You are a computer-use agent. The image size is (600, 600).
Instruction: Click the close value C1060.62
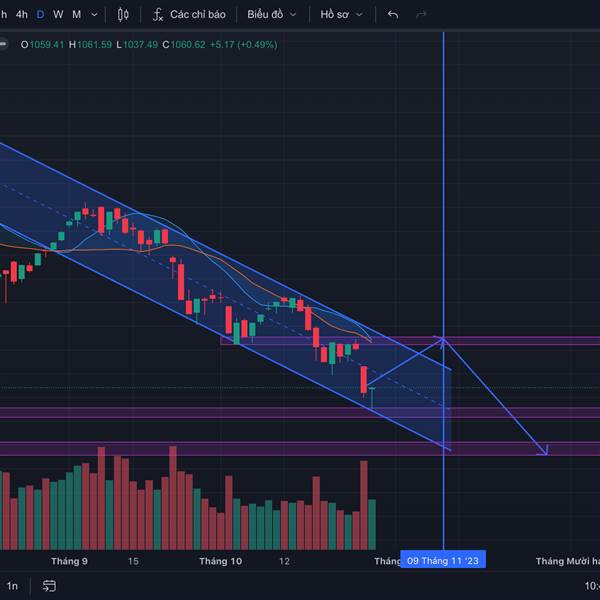coord(184,45)
